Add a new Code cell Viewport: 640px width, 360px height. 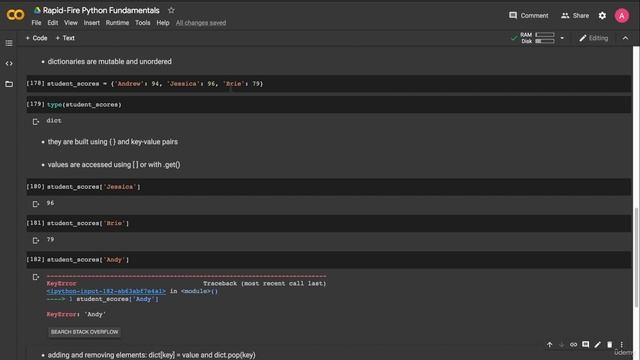pyautogui.click(x=36, y=38)
